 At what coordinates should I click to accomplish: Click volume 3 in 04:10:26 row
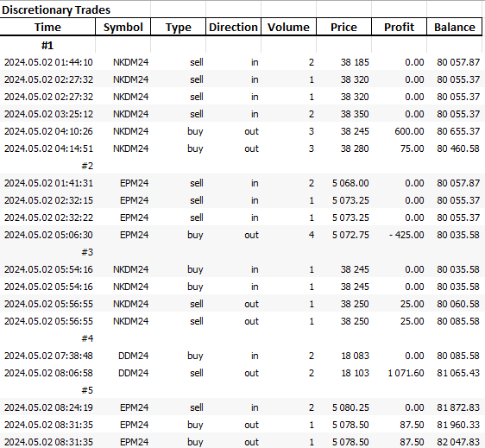(312, 131)
